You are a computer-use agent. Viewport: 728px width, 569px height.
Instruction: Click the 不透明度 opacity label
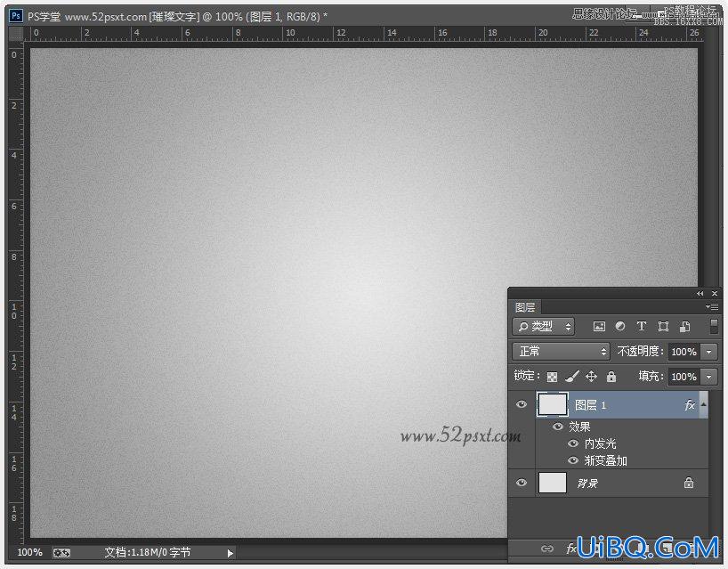[640, 351]
